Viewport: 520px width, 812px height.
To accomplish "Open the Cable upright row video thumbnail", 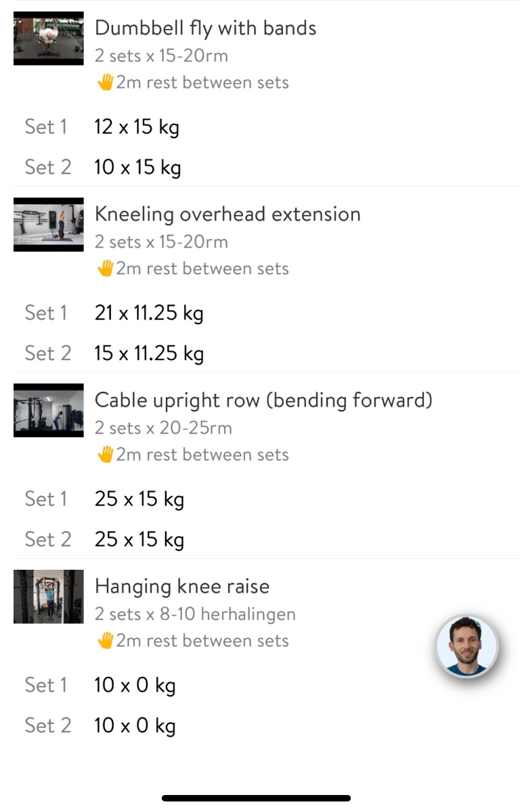I will 48,410.
